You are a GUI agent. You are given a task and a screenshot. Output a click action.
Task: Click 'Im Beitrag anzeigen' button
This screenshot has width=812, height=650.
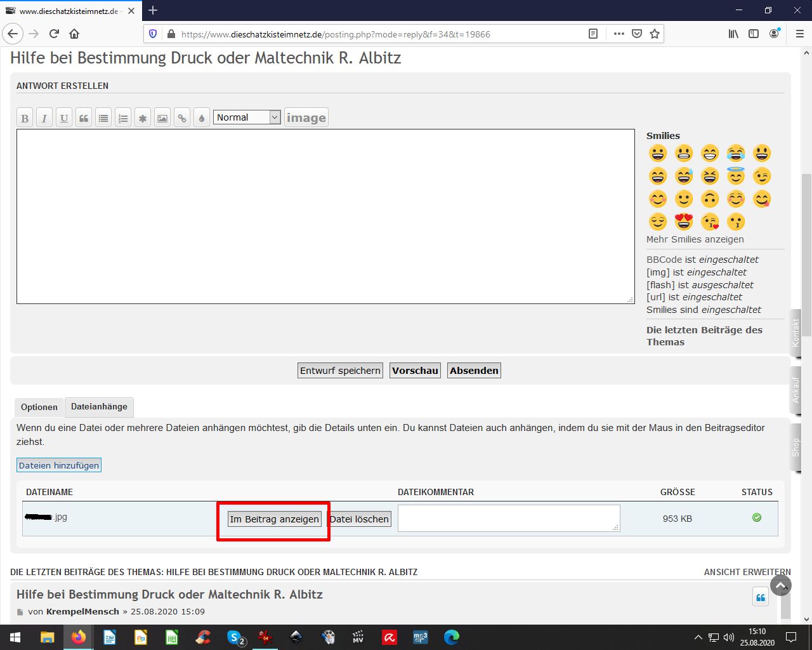coord(274,519)
